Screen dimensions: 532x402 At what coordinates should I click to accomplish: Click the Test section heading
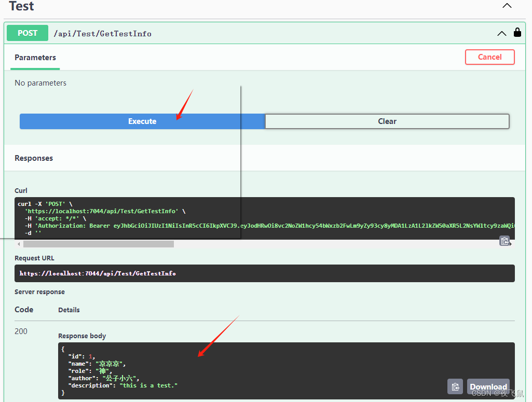[x=21, y=6]
